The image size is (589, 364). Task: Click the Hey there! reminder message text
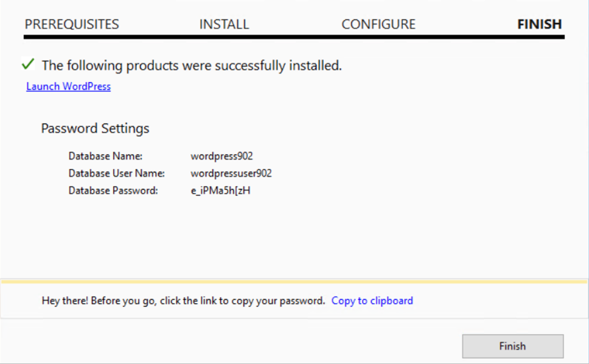click(x=183, y=301)
